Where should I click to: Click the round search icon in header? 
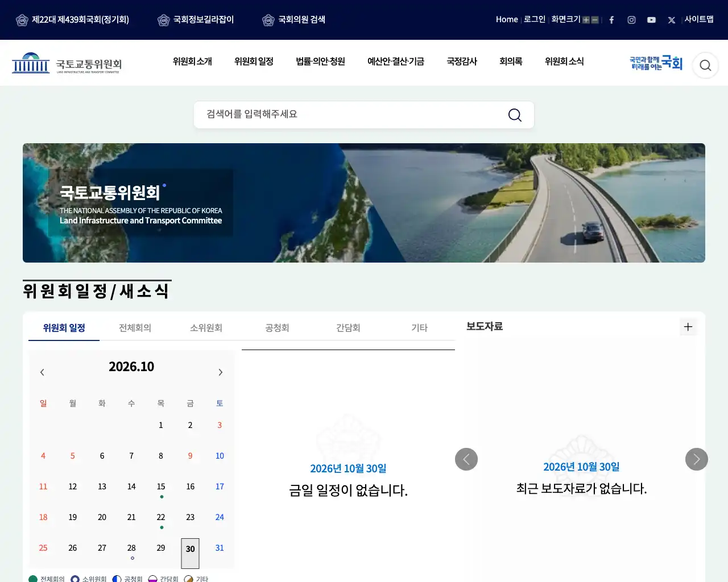705,65
